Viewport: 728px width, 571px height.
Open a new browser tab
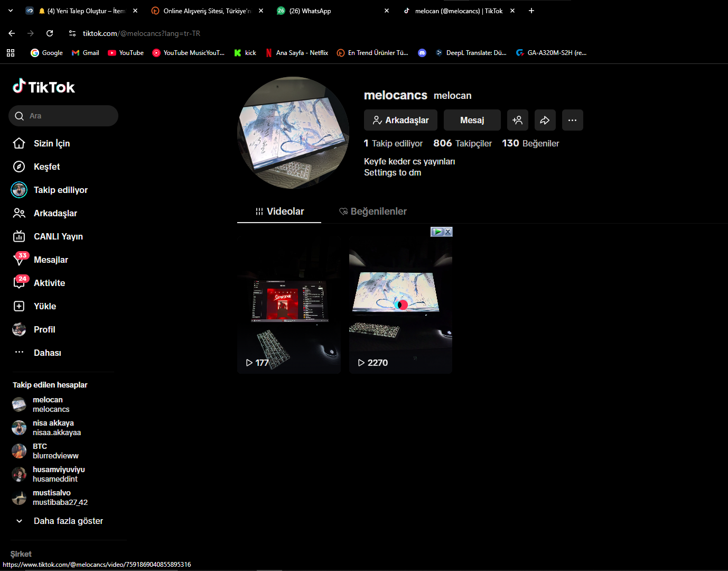click(531, 11)
